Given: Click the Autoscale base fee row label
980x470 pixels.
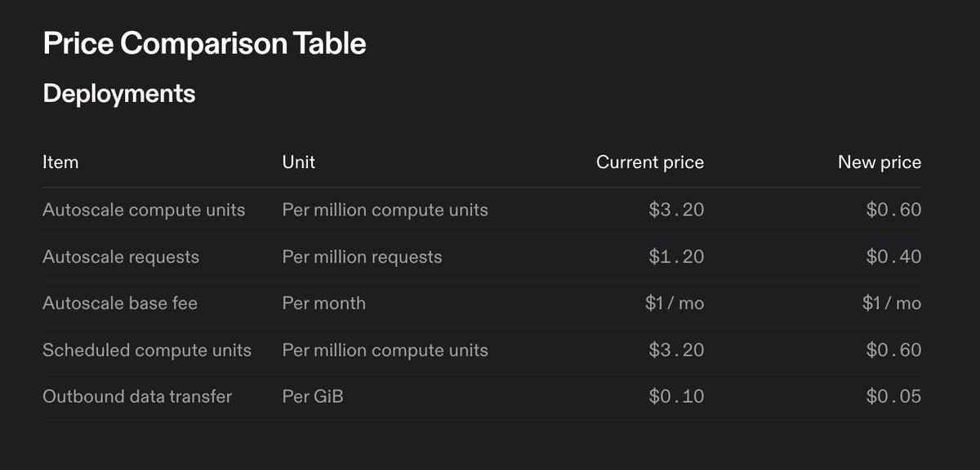Looking at the screenshot, I should point(120,304).
